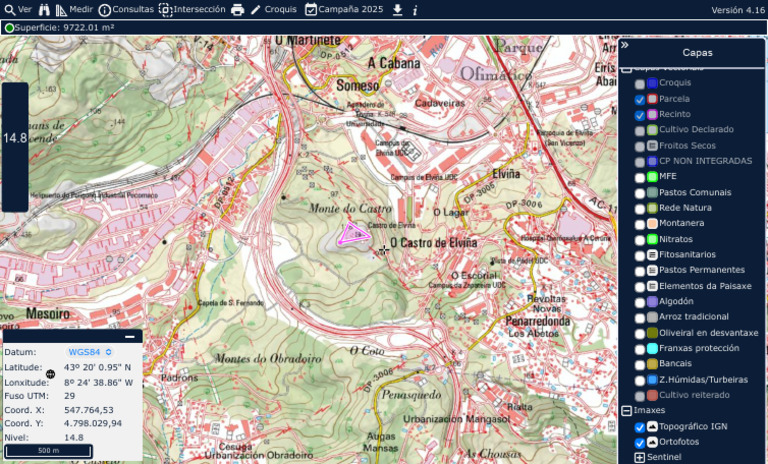Click the Bancais yellow swatch
The image size is (768, 464).
point(652,364)
